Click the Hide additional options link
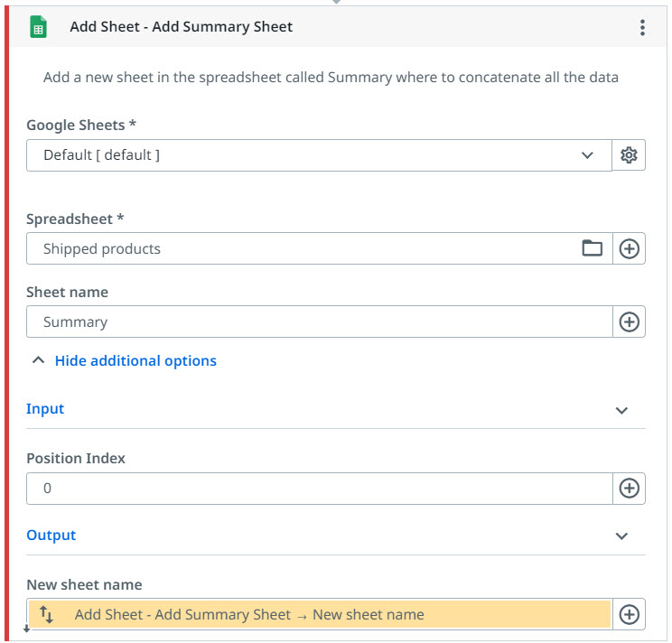Screen dimensions: 672x643 pos(135,360)
